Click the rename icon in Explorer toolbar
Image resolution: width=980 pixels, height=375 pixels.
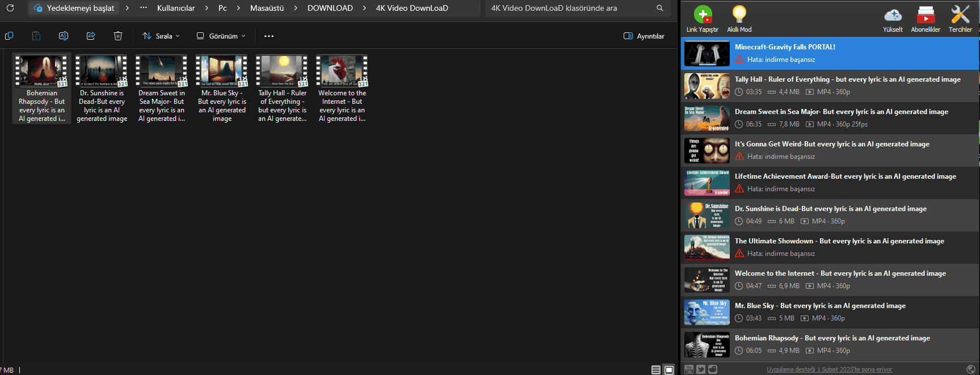pos(64,36)
